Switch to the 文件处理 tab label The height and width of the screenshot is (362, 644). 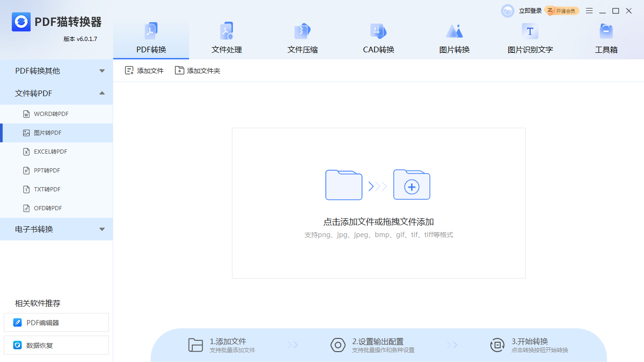coord(227,49)
